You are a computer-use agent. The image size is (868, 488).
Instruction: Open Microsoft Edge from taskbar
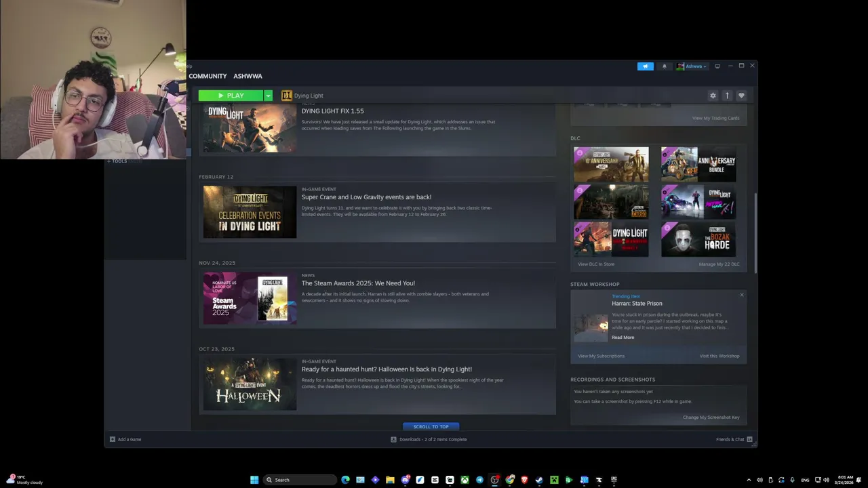pyautogui.click(x=345, y=480)
